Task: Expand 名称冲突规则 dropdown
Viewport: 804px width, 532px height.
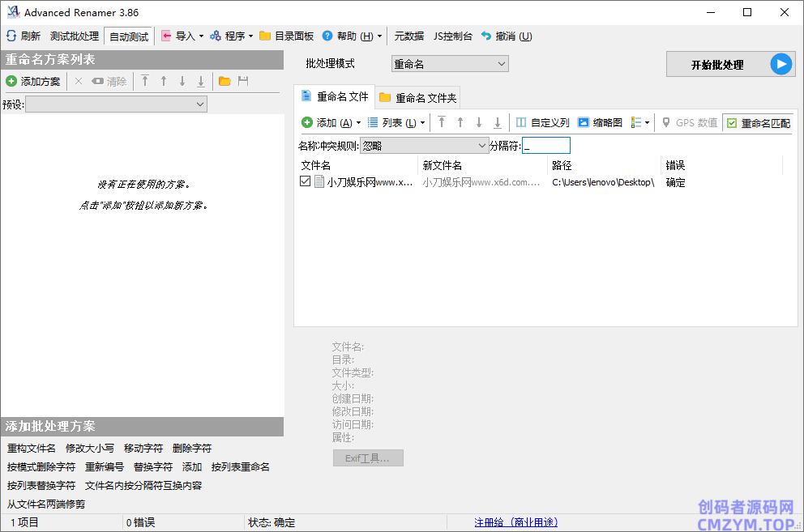Action: point(423,146)
